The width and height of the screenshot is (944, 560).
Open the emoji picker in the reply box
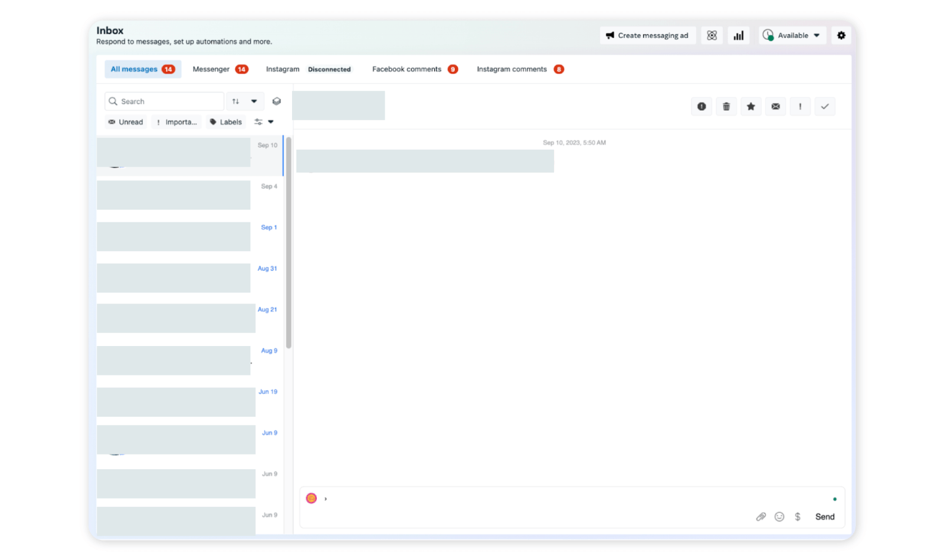pyautogui.click(x=779, y=516)
